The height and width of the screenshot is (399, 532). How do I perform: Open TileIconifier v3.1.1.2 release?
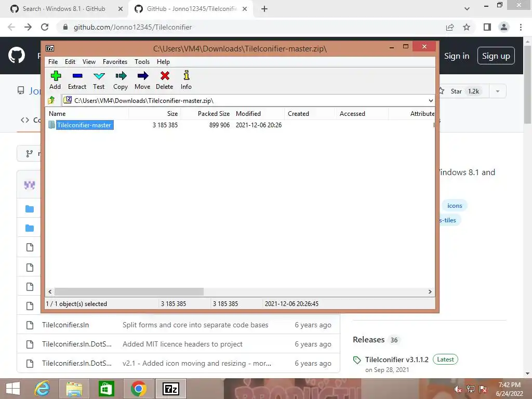coord(396,360)
